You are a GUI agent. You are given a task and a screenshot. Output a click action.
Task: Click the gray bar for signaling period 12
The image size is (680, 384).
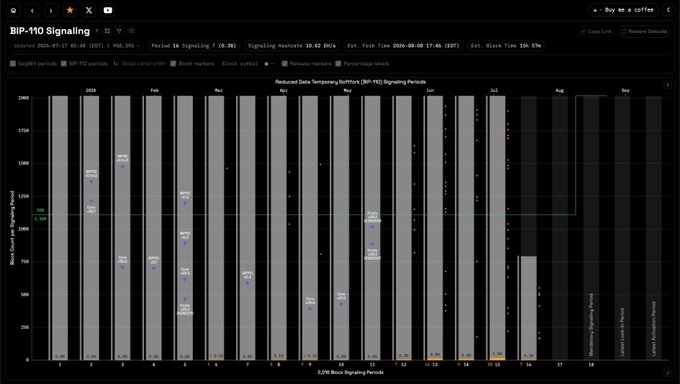tap(403, 227)
